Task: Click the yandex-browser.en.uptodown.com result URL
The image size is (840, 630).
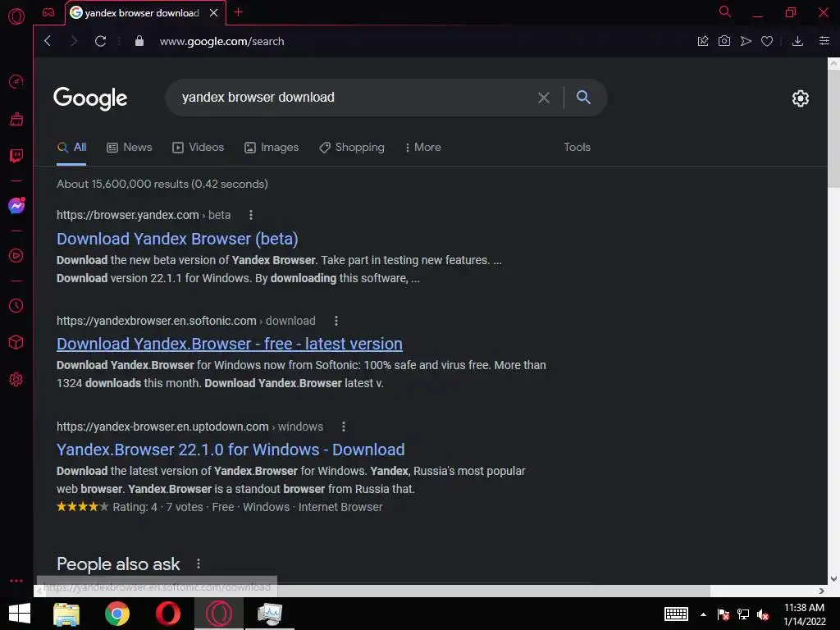Action: (189, 427)
